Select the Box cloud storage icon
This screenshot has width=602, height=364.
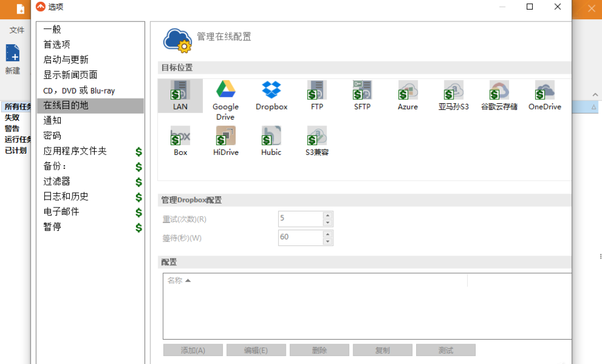coord(180,136)
